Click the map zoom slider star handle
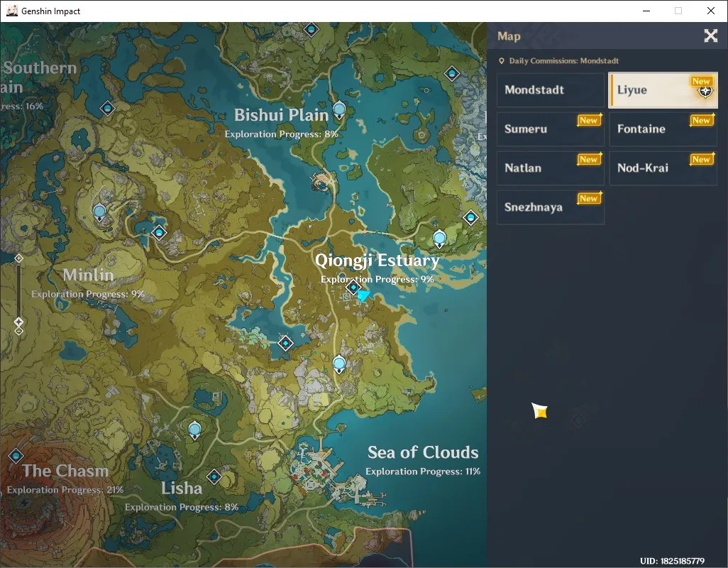The width and height of the screenshot is (728, 568). (18, 322)
